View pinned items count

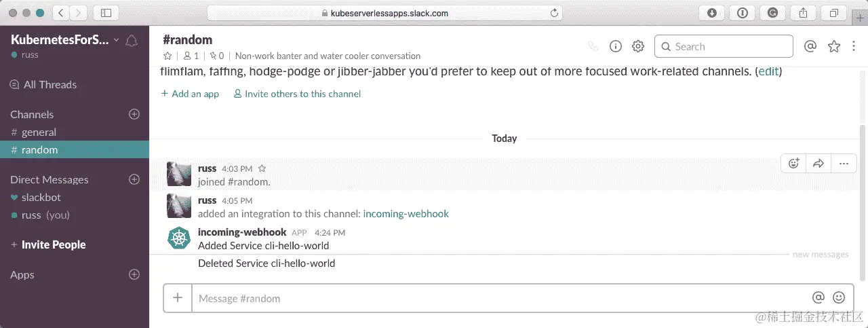coord(217,56)
